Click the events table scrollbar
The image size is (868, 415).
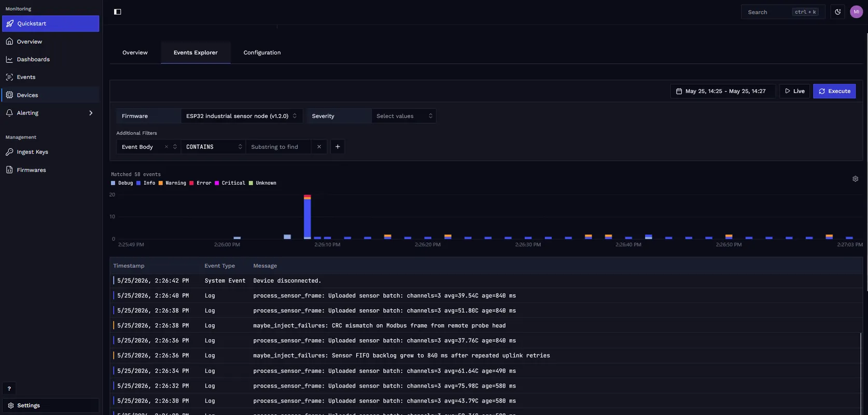click(x=861, y=374)
